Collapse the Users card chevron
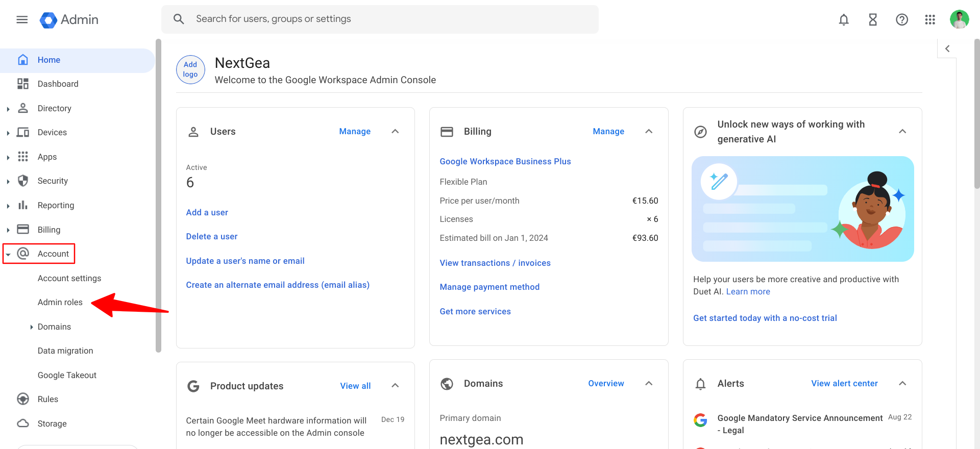 click(x=395, y=131)
